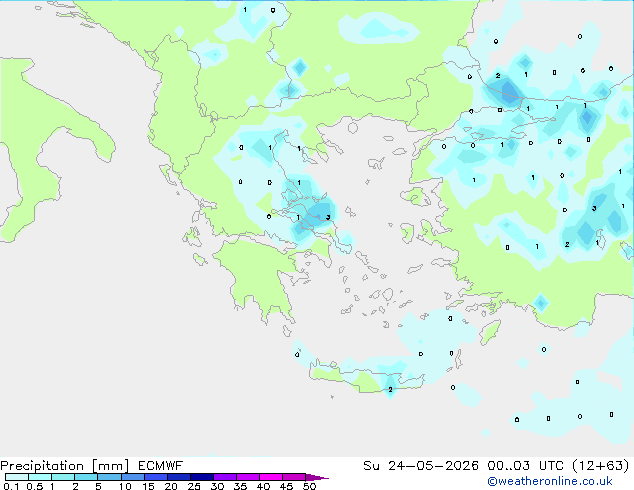Image resolution: width=634 pixels, height=490 pixels.
Task: Click the 0.5–1 mm legend color box
Action: (x=40, y=477)
